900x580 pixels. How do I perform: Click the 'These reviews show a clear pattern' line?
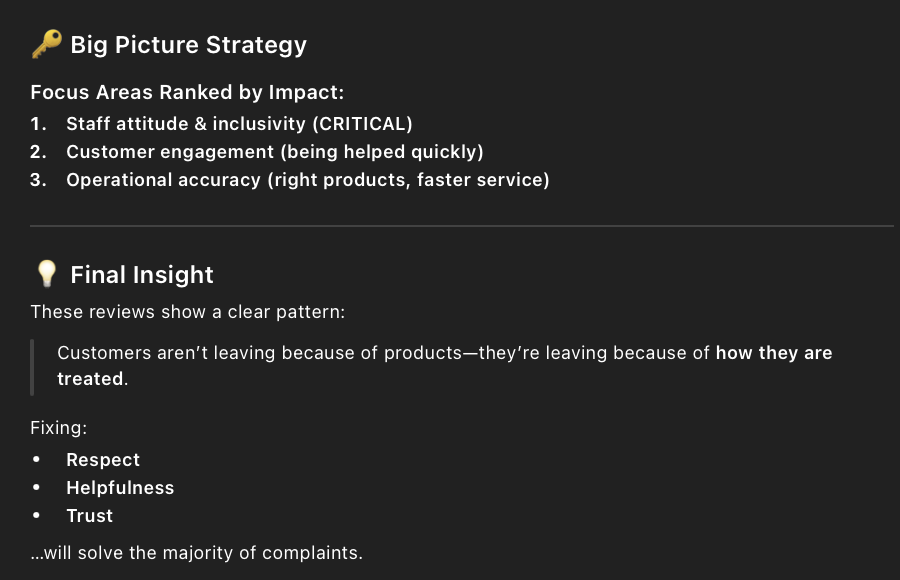click(187, 312)
